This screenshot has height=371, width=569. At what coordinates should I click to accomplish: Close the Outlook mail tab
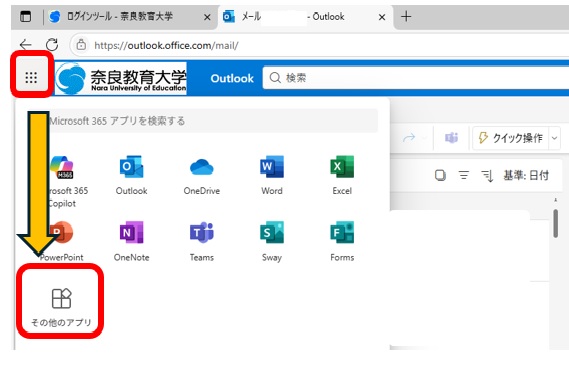(382, 17)
